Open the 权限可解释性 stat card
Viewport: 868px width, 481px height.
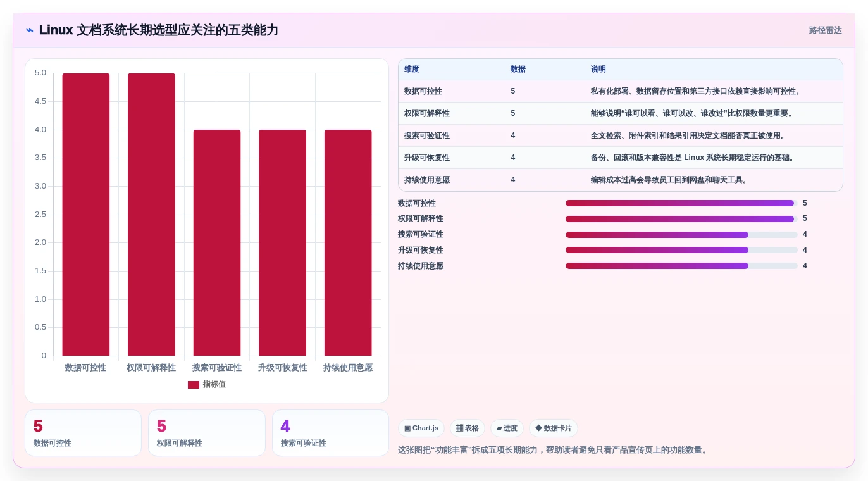[x=207, y=433]
